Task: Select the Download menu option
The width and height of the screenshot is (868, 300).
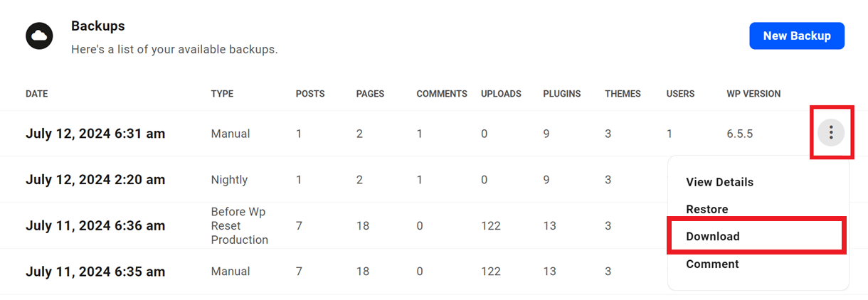Action: [x=713, y=236]
